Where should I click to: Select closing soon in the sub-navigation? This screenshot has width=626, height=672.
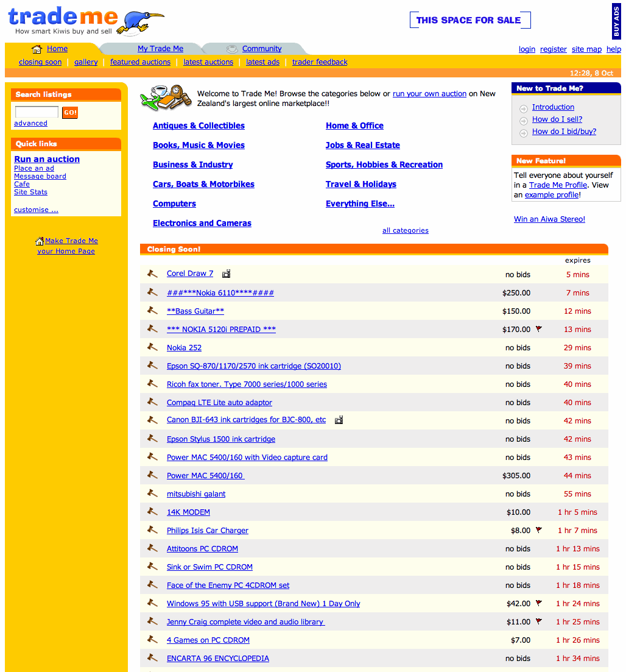point(40,62)
